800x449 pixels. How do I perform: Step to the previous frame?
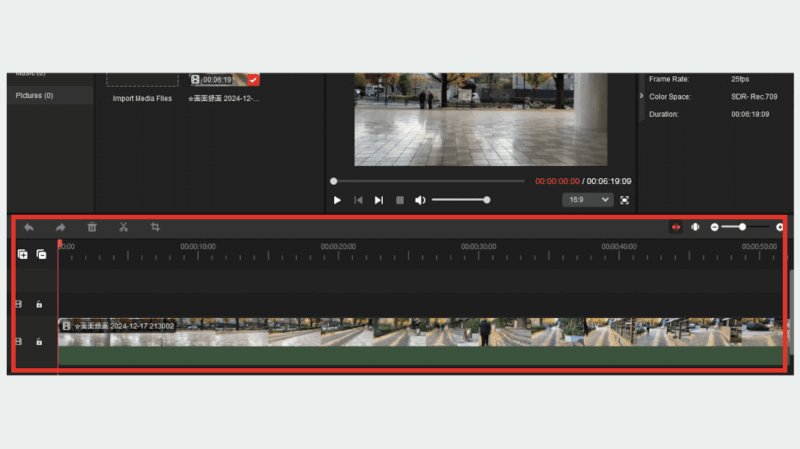coord(358,200)
